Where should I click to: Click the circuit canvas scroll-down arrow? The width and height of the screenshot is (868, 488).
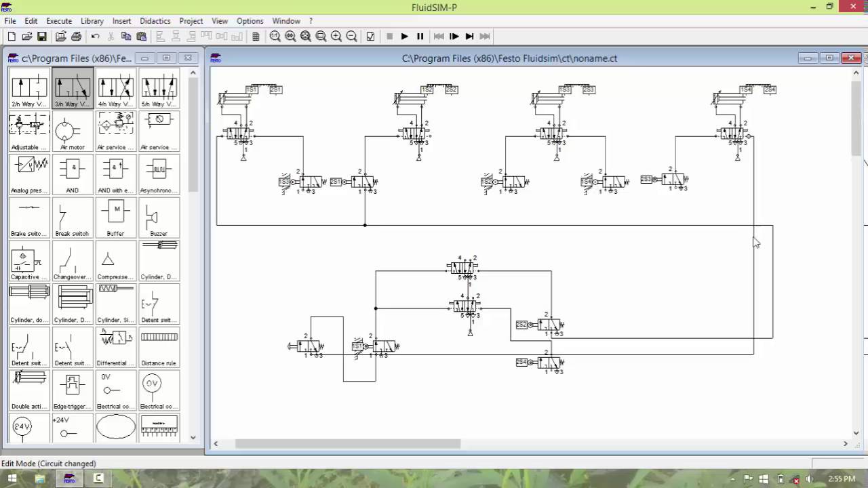point(856,433)
